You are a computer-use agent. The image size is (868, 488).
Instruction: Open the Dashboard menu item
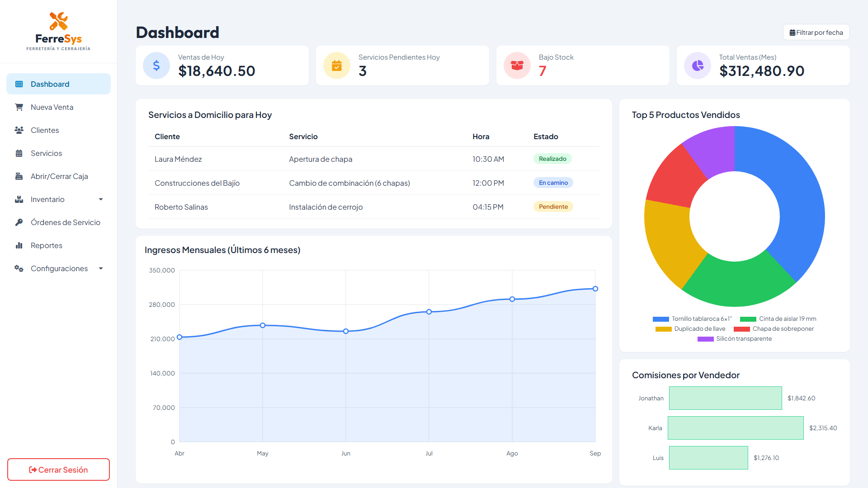[58, 84]
